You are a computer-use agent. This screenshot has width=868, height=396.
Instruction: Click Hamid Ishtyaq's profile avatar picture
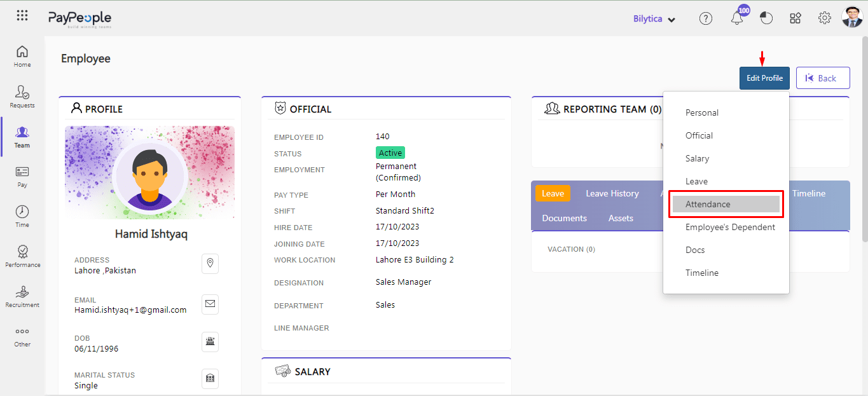(x=150, y=177)
